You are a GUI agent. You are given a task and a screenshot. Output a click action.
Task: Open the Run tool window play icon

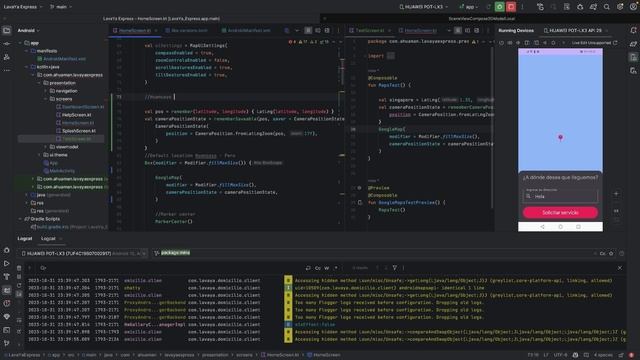coord(7,263)
